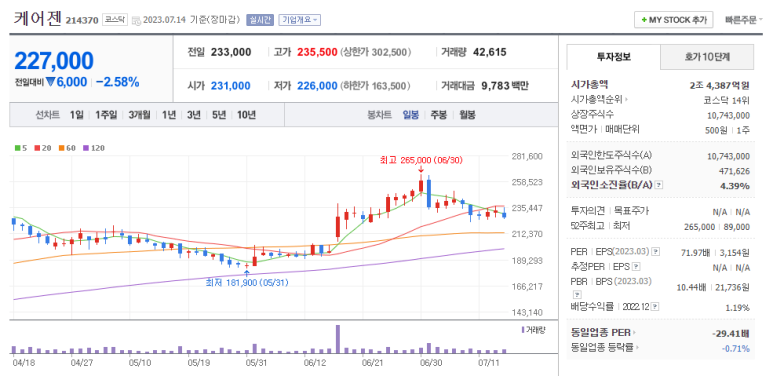Click the 최고 265,000 (06/30) marker
The image size is (773, 376).
(x=421, y=160)
